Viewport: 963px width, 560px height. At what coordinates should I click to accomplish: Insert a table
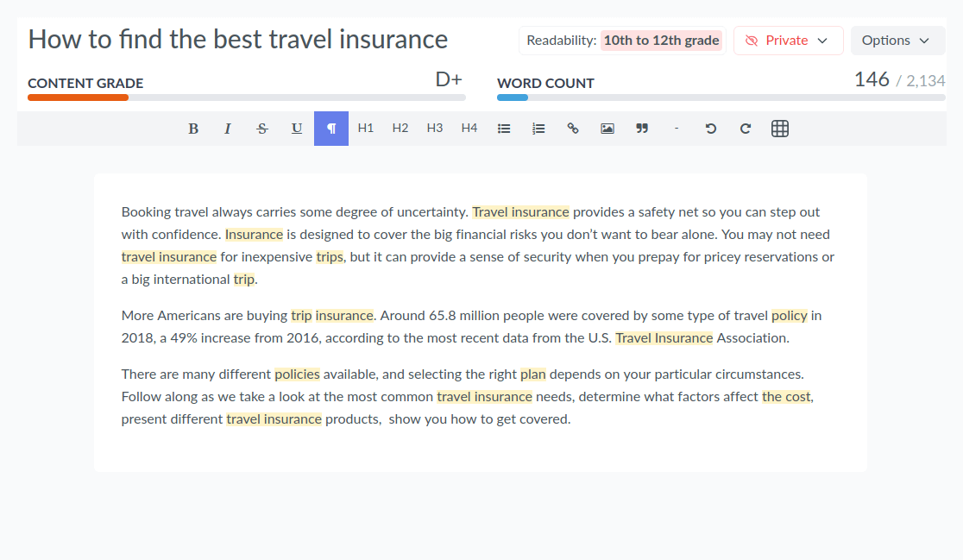point(779,128)
